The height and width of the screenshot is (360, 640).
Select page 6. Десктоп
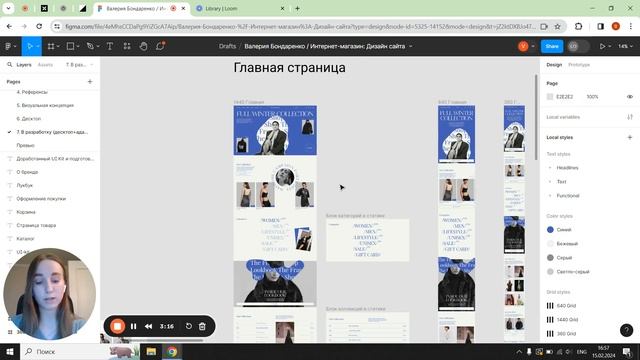(29, 119)
